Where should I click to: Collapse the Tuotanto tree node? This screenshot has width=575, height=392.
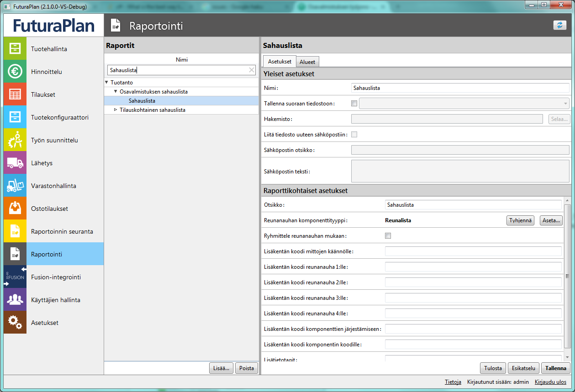click(107, 83)
